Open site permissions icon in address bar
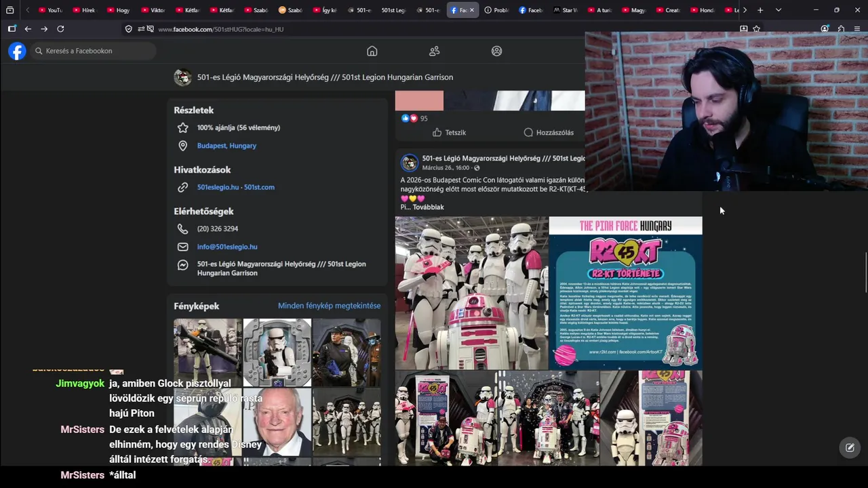The image size is (868, 488). coord(141,29)
